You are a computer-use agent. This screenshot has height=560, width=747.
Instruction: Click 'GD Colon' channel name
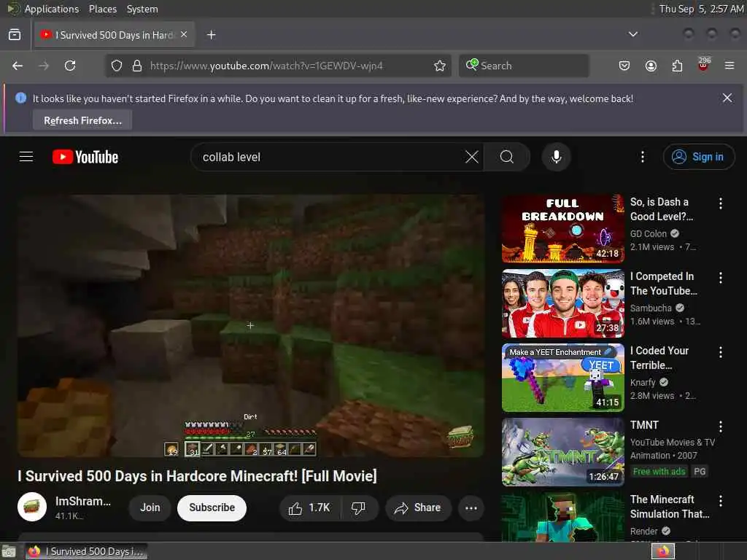pos(649,233)
